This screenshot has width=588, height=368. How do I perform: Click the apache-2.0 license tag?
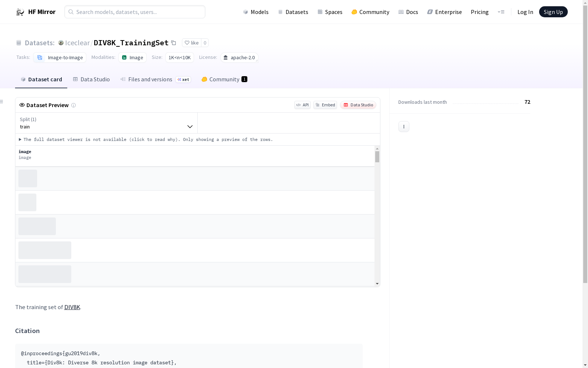(x=239, y=57)
